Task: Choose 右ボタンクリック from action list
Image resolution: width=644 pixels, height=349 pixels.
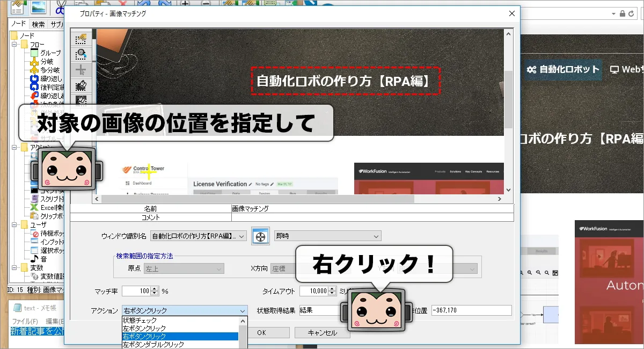Action: (x=180, y=336)
